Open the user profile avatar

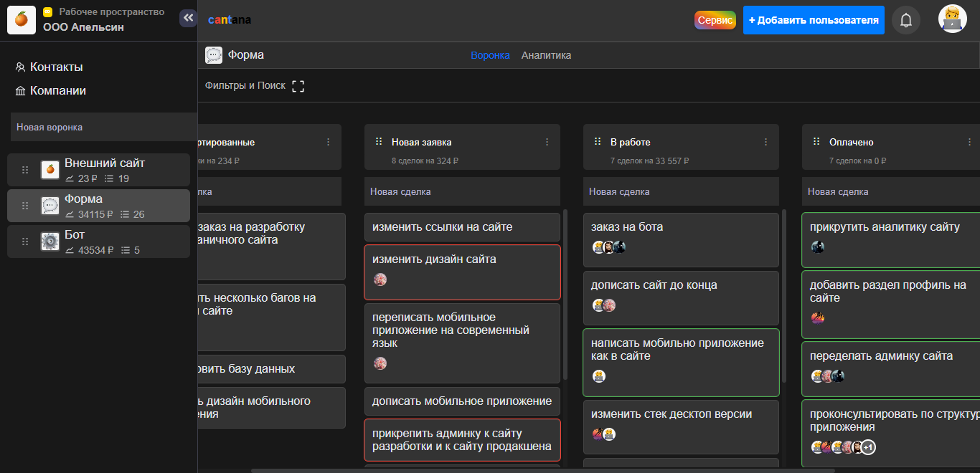[x=953, y=19]
